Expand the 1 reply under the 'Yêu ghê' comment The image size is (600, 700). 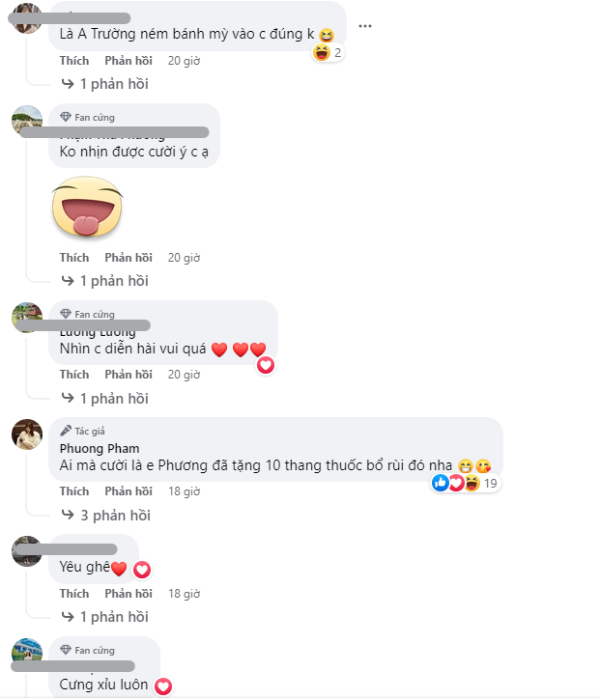105,617
